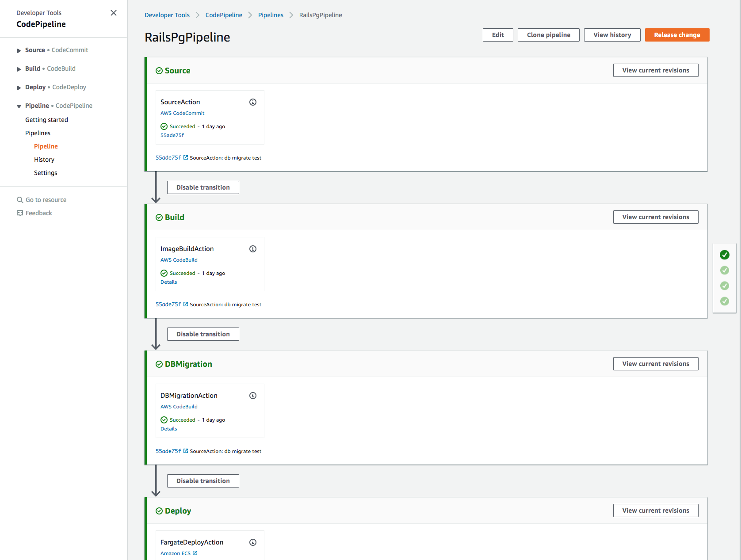Click the DBMigration stage title
The image size is (741, 560).
point(188,364)
